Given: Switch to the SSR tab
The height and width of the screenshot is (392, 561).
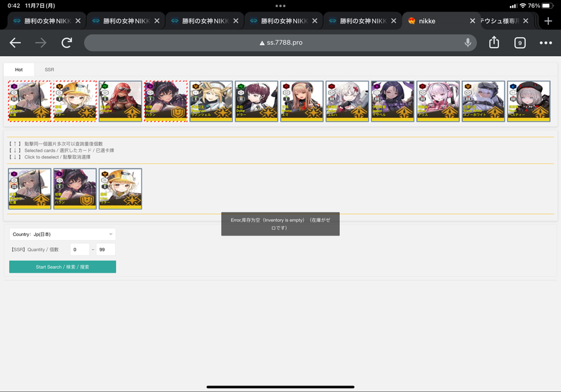Looking at the screenshot, I should [50, 69].
